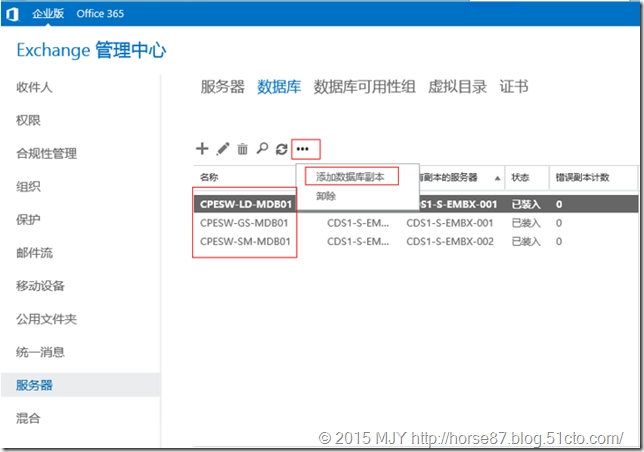644x452 pixels.
Task: Go to the 虚拟目录 tab
Action: [x=458, y=87]
